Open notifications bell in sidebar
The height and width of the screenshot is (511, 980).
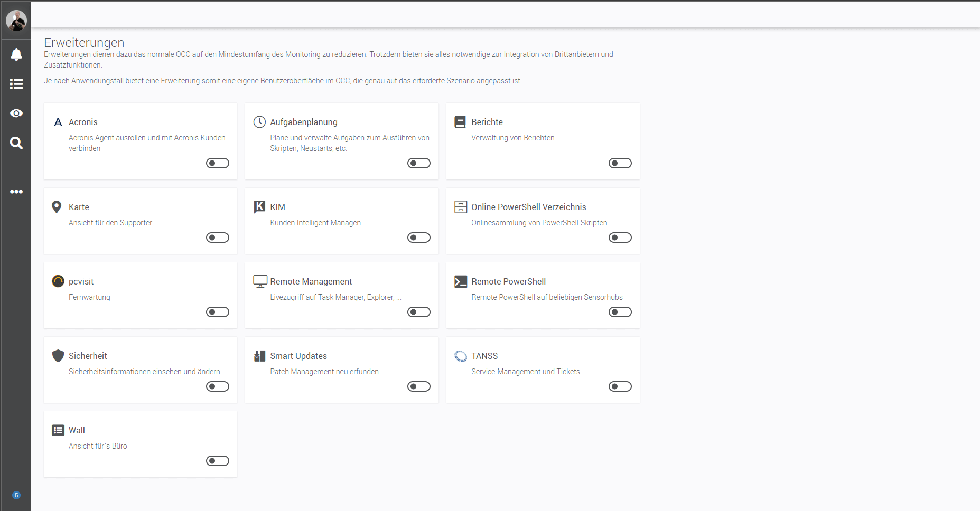16,54
